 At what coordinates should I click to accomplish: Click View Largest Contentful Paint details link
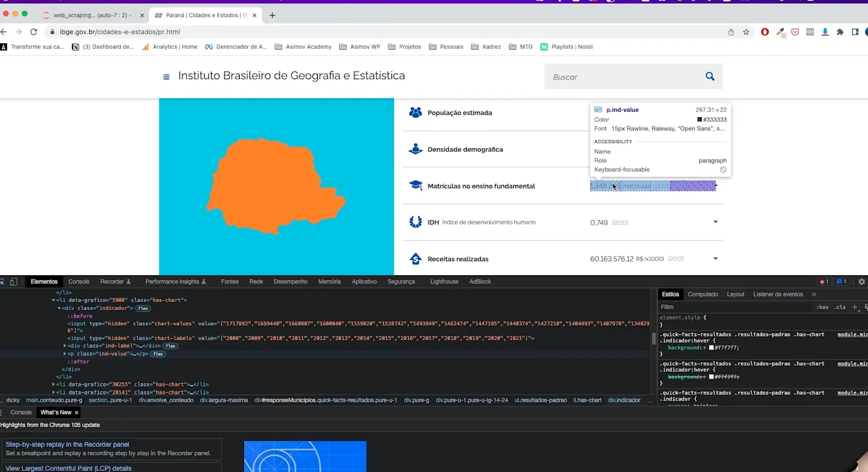68,468
